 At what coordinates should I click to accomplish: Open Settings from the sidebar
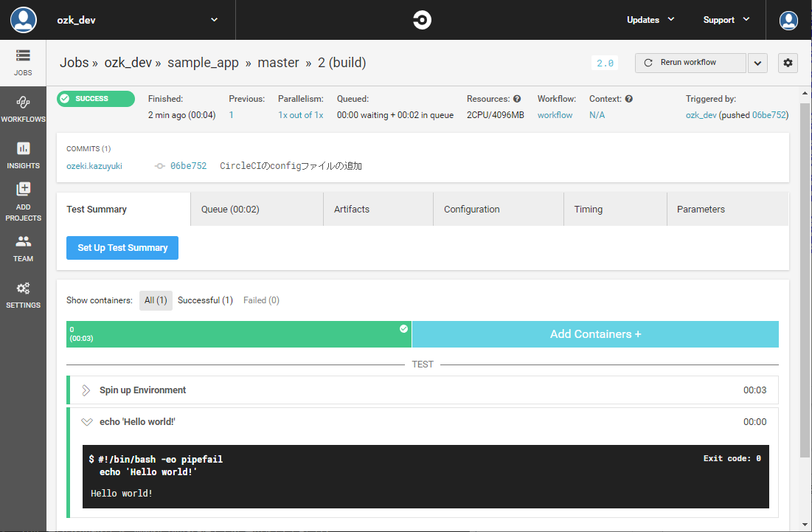23,294
